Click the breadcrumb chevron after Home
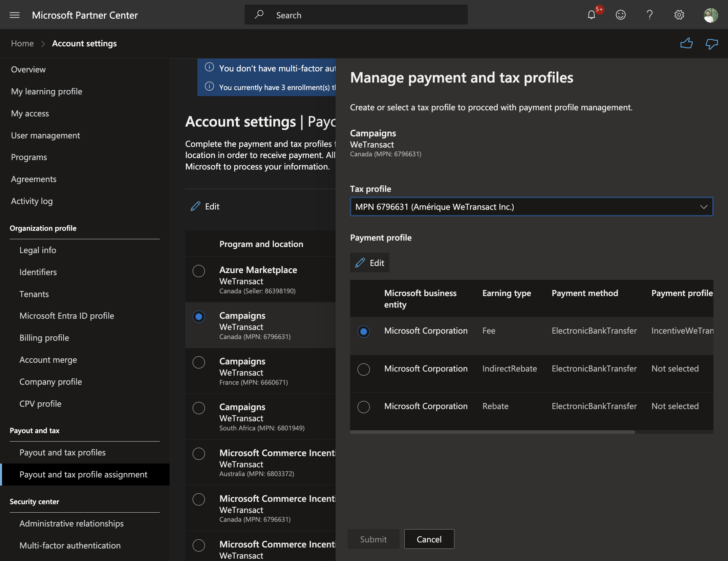The height and width of the screenshot is (561, 728). (43, 44)
